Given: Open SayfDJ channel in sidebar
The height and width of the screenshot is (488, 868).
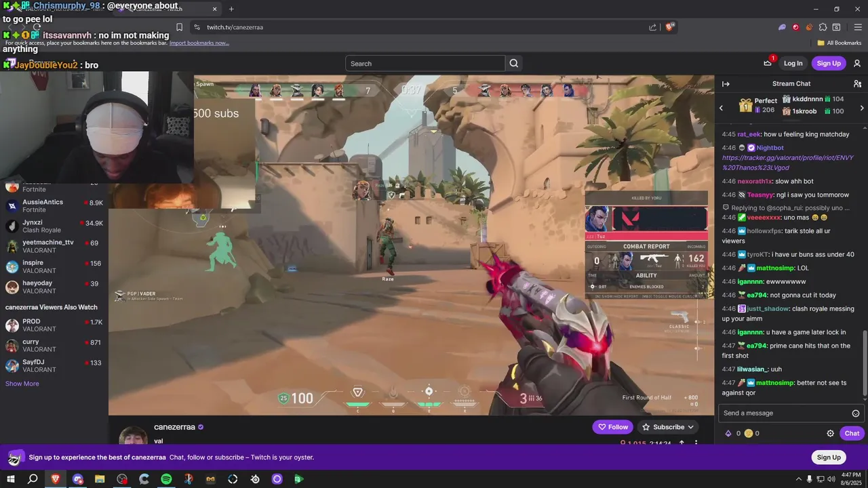Looking at the screenshot, I should pyautogui.click(x=54, y=366).
